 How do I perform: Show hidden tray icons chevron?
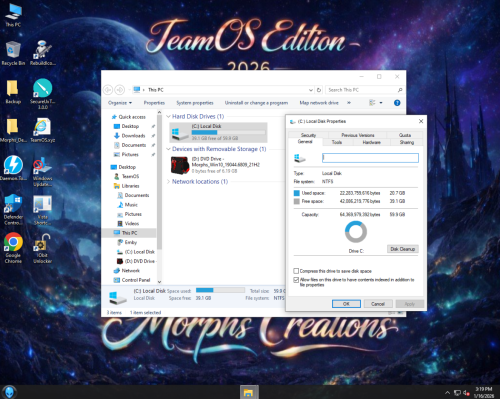pos(448,393)
